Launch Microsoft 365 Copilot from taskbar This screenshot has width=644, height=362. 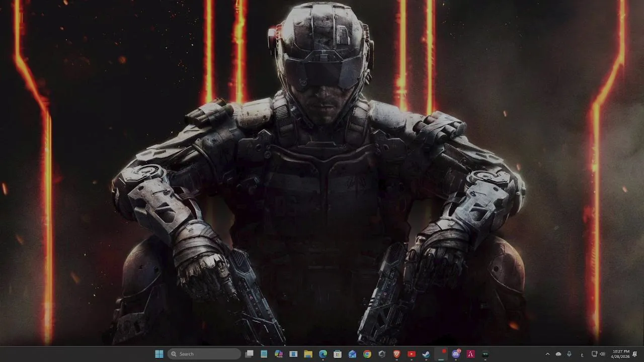tap(279, 354)
